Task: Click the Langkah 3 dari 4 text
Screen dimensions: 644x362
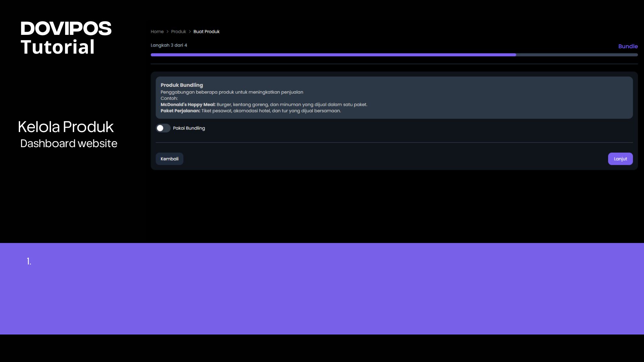Action: (x=169, y=45)
